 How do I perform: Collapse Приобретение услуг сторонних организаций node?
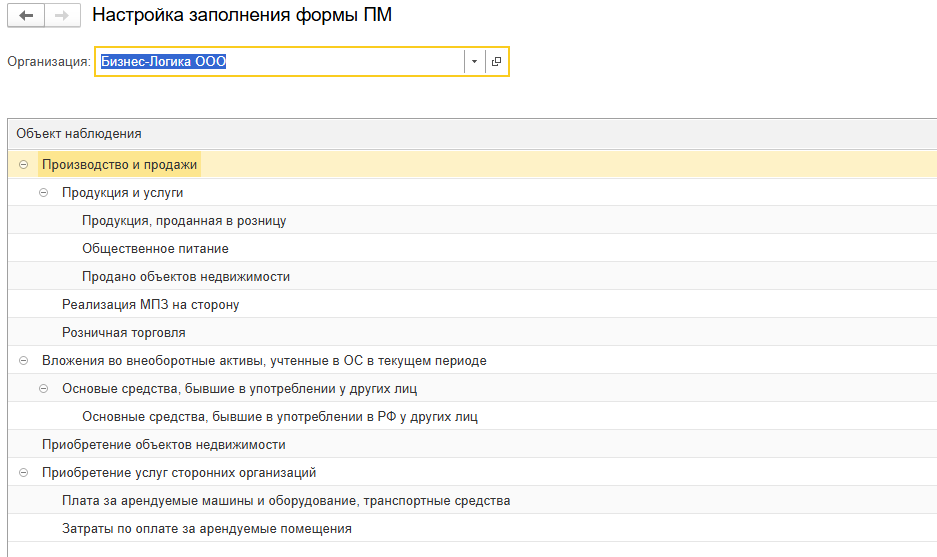click(23, 473)
